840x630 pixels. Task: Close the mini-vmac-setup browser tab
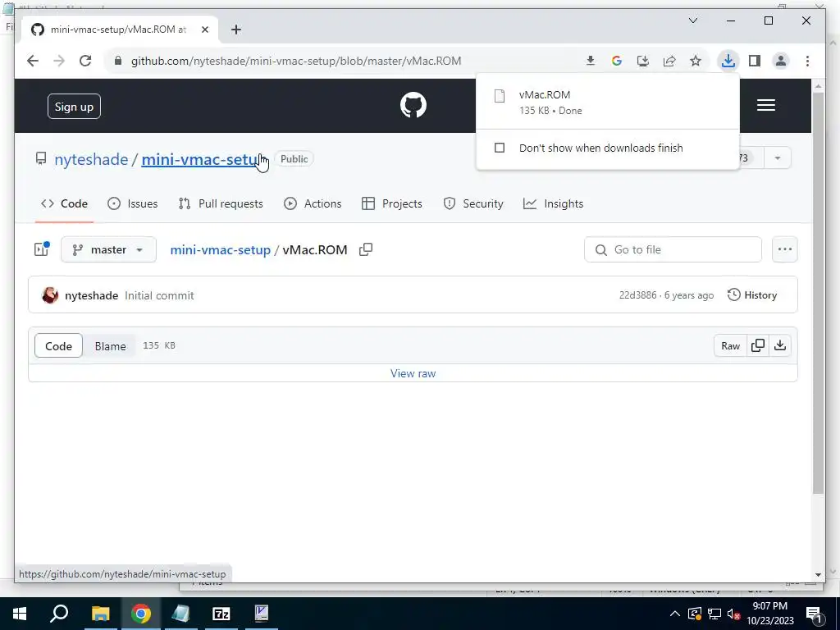click(204, 30)
